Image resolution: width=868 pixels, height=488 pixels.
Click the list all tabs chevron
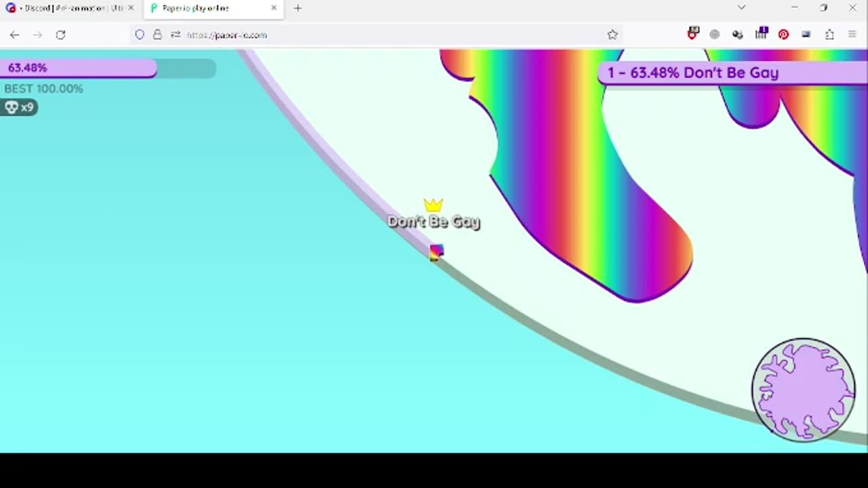tap(741, 7)
